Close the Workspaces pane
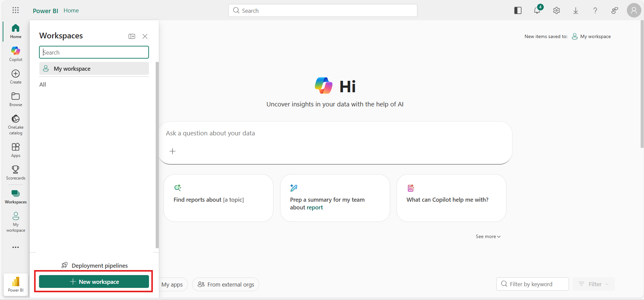The width and height of the screenshot is (644, 300). coord(145,36)
